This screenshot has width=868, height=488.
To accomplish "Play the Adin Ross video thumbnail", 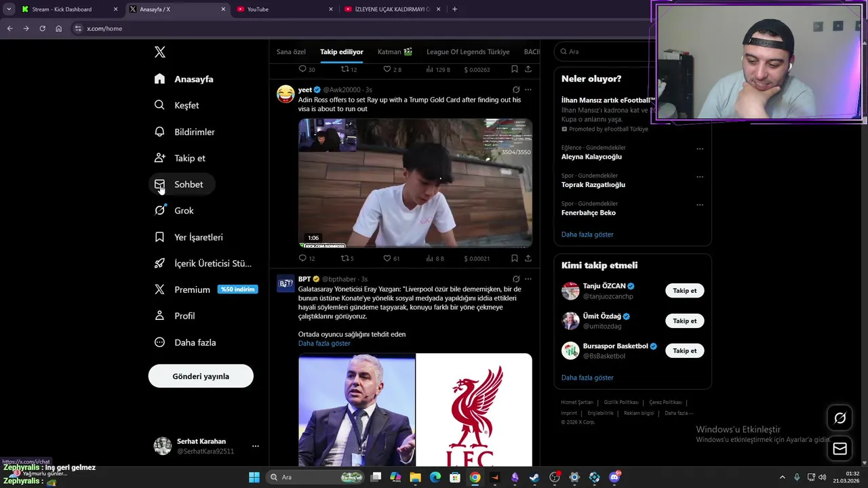I will (x=415, y=183).
